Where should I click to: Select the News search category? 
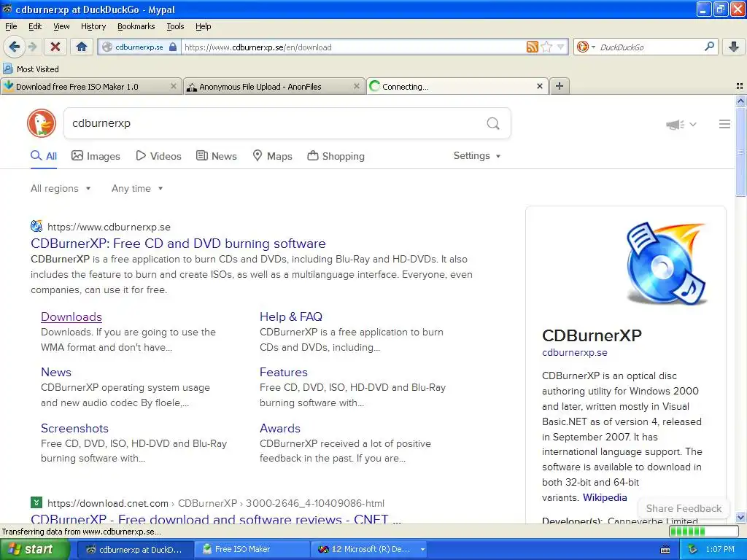point(217,156)
